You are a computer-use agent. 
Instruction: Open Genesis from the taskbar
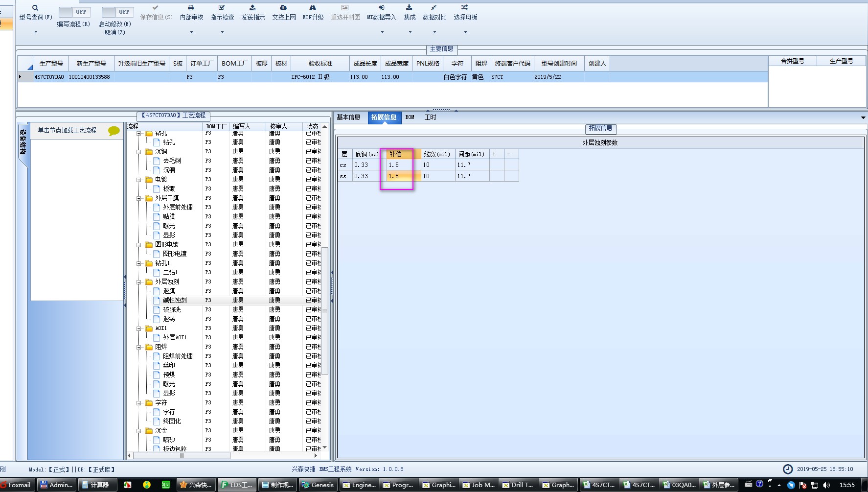(x=318, y=485)
